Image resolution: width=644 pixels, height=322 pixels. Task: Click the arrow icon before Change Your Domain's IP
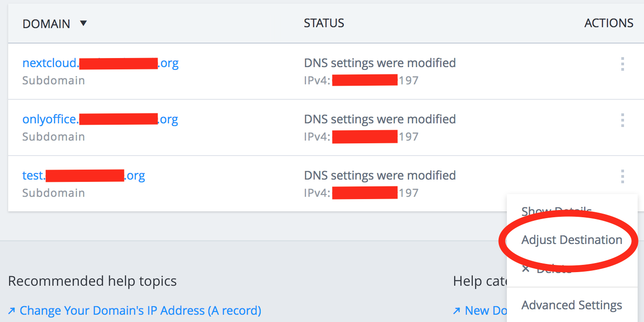tap(12, 311)
